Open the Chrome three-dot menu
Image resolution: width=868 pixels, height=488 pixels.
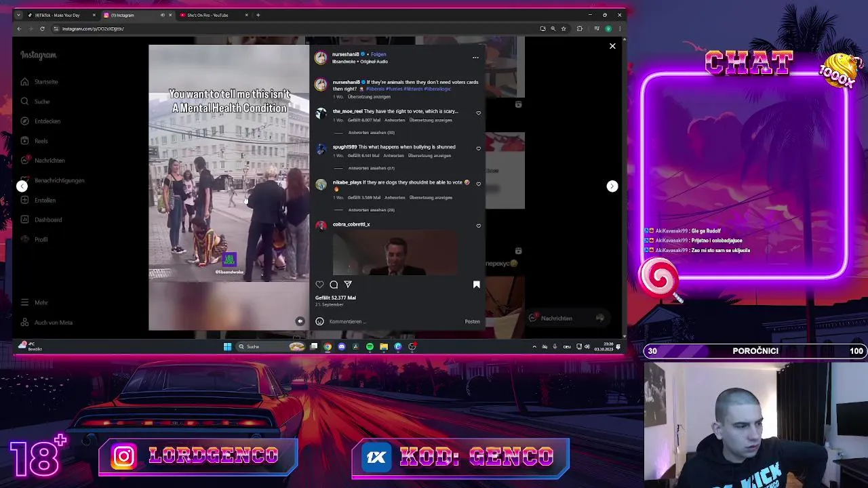click(619, 28)
